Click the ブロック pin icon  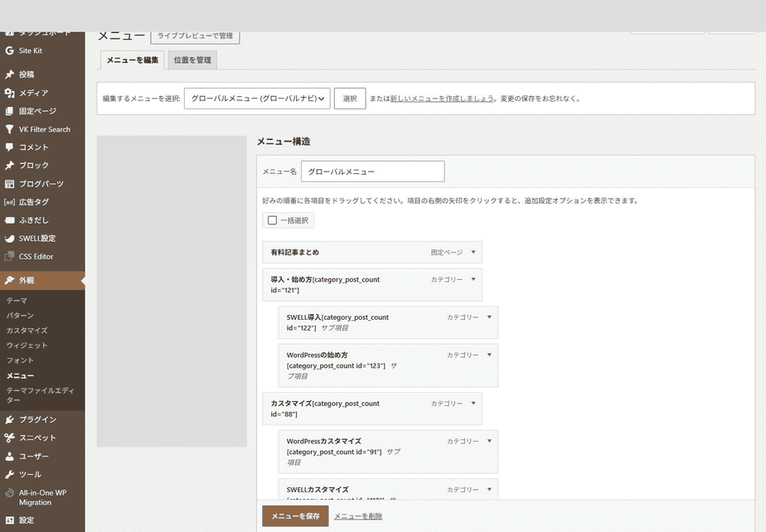pyautogui.click(x=9, y=165)
